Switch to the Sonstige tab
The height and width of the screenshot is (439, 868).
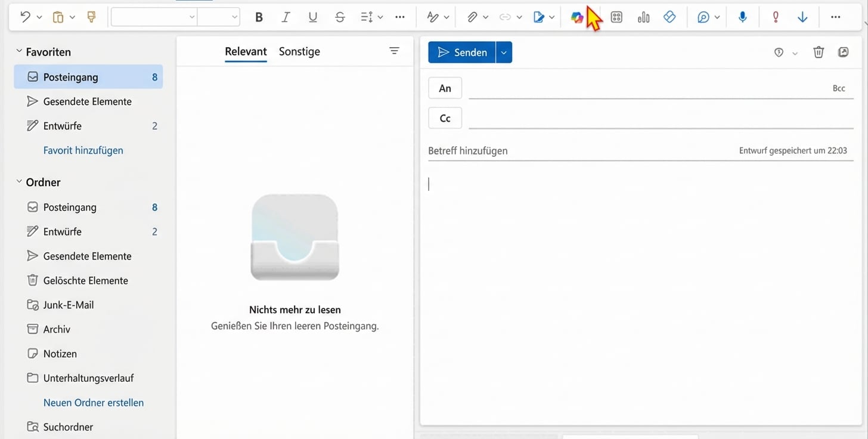click(299, 51)
